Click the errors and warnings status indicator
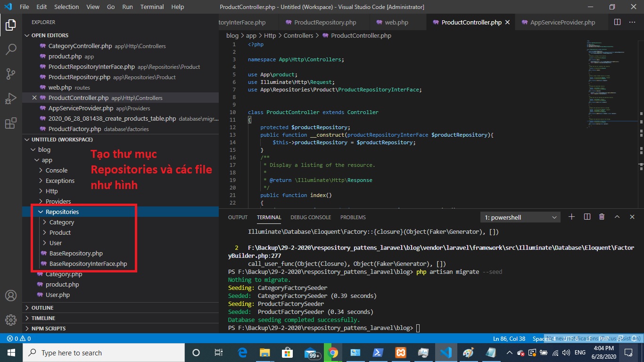Viewport: 644px width, 362px height. (19, 338)
